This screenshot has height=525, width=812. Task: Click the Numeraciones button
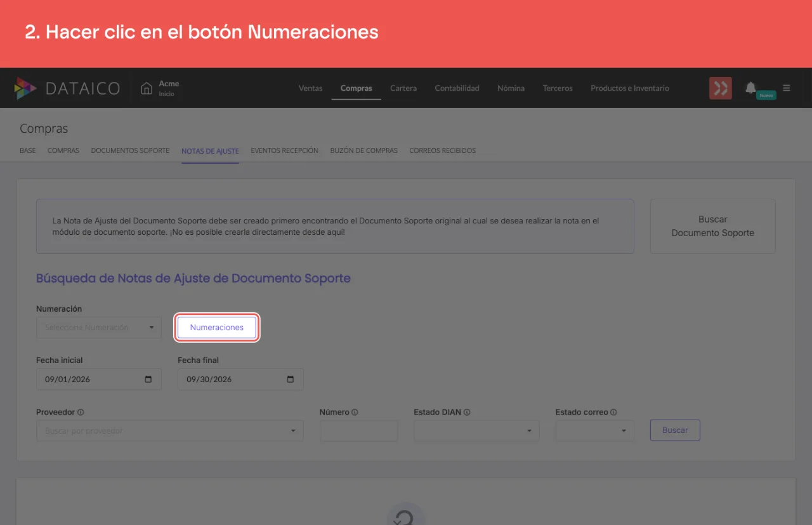pyautogui.click(x=217, y=328)
